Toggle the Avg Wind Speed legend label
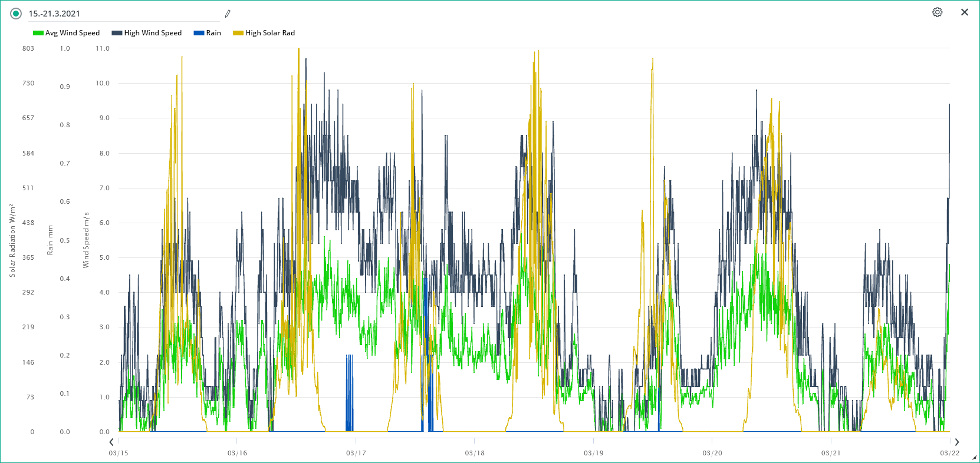The image size is (980, 463). (x=73, y=33)
